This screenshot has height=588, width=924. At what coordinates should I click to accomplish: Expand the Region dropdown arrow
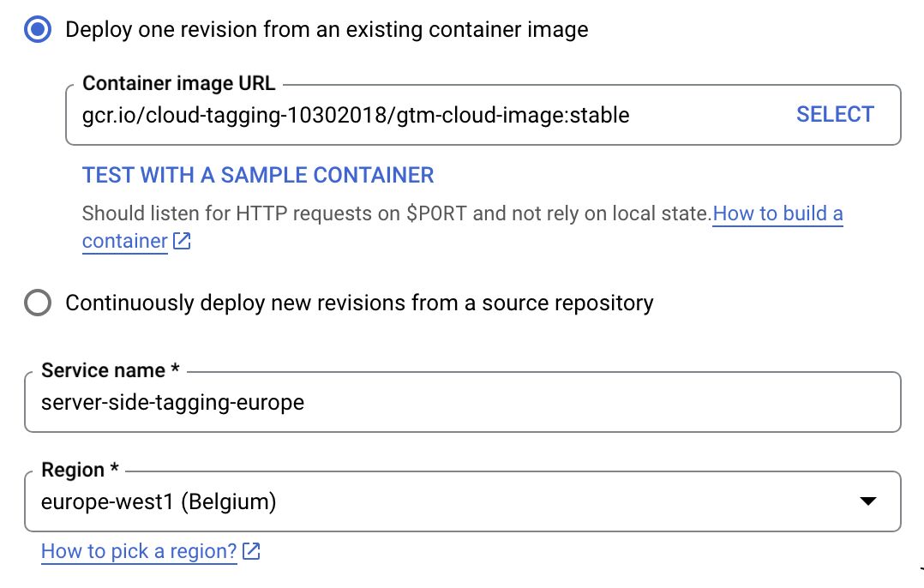(x=868, y=501)
